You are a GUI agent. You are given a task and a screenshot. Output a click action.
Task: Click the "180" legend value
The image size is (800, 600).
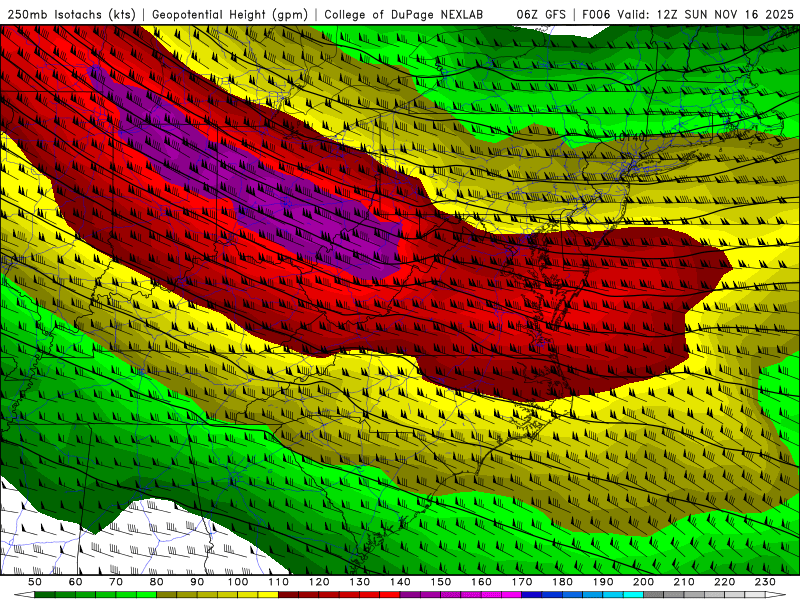562,582
